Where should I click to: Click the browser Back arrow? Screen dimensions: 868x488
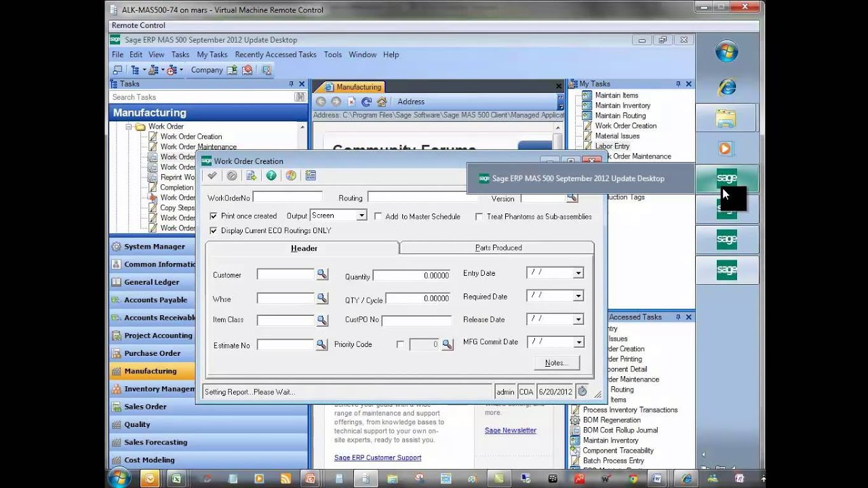pos(321,102)
